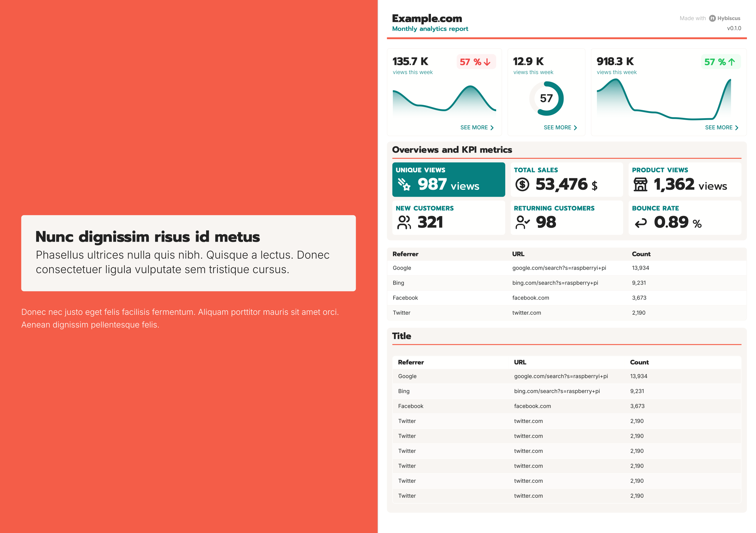The width and height of the screenshot is (756, 533).
Task: Click the store icon in Product Views
Action: [641, 184]
